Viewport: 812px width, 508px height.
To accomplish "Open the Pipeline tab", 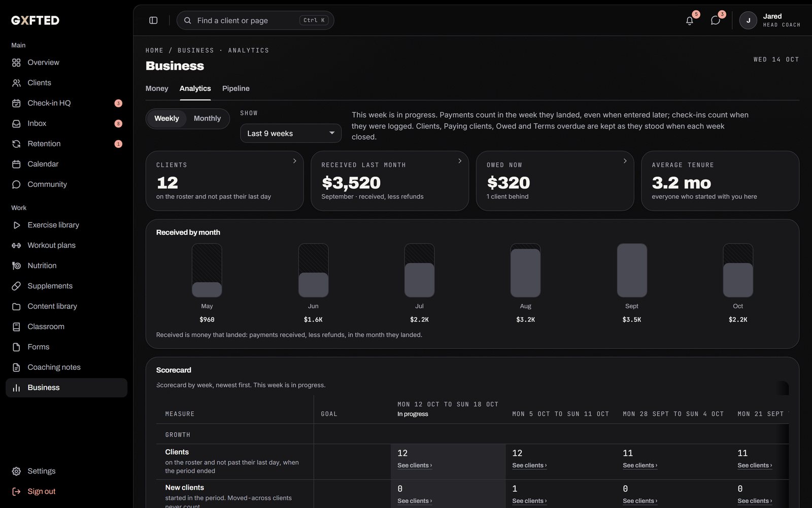I will (236, 88).
